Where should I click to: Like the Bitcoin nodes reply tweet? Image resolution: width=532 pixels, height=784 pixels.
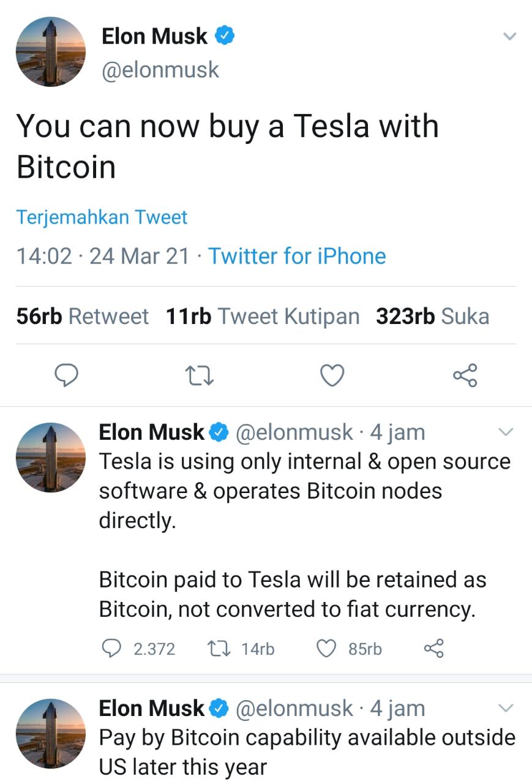327,648
